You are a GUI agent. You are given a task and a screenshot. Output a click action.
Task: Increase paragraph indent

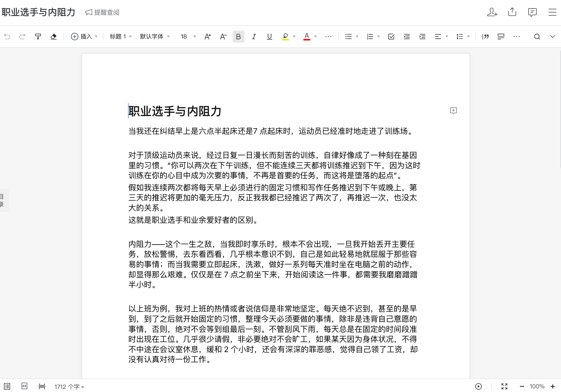[422, 37]
